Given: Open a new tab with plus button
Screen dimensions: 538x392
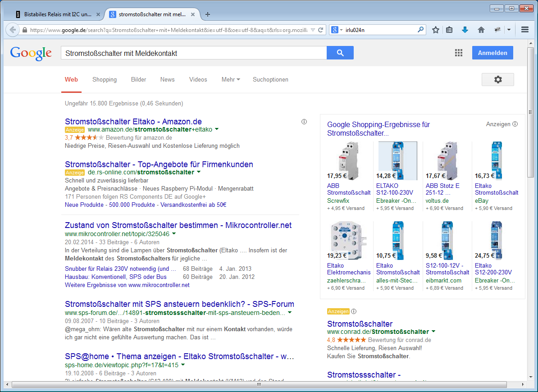Looking at the screenshot, I should tap(208, 14).
